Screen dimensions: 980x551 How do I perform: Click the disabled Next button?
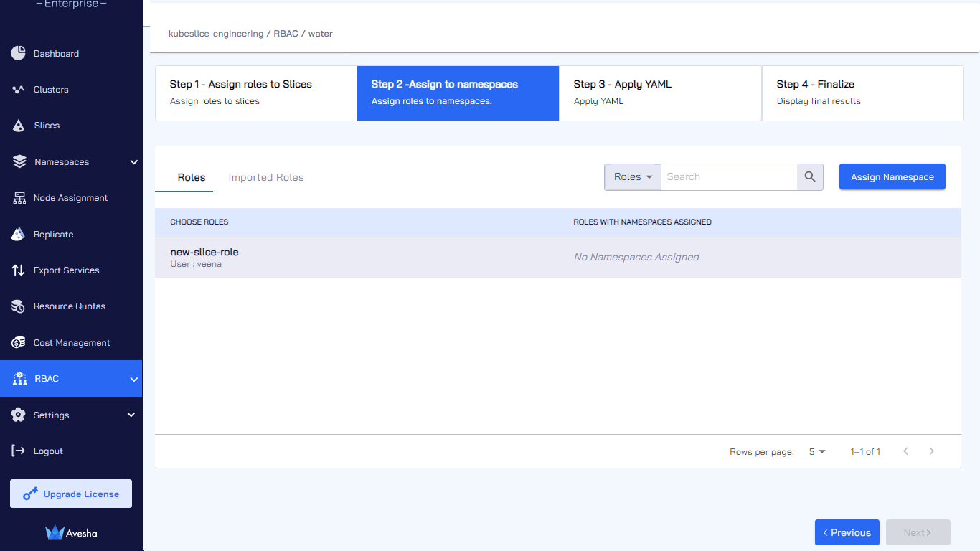pyautogui.click(x=918, y=532)
